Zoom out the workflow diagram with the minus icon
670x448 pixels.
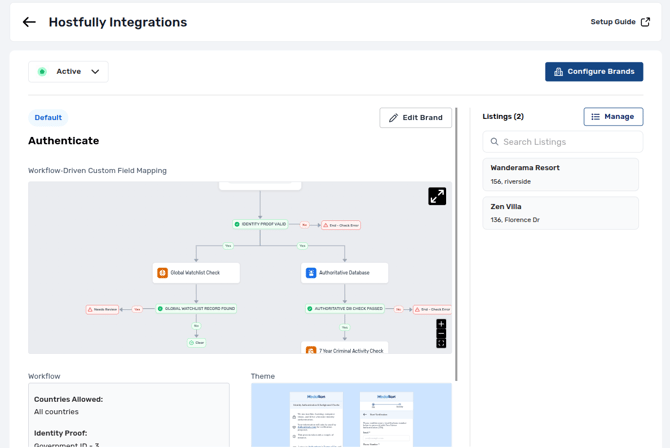tap(441, 333)
